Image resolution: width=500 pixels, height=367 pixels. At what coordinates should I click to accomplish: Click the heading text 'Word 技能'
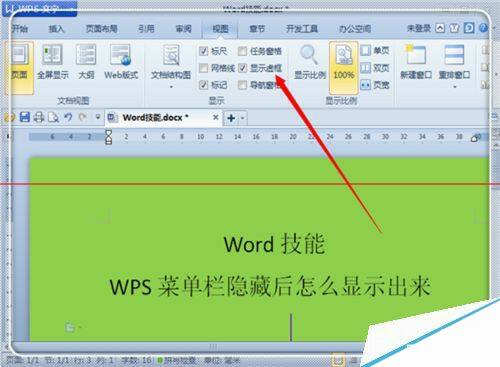coord(274,244)
